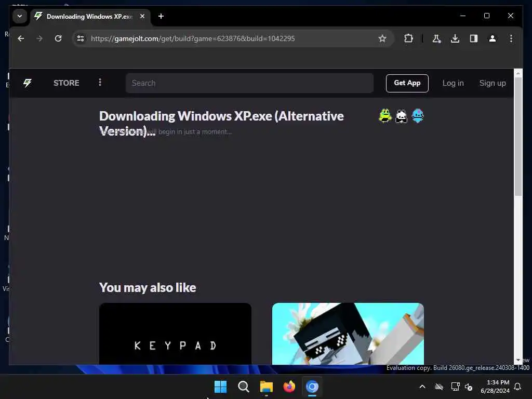The height and width of the screenshot is (399, 532).
Task: Open File Explorer from the taskbar
Action: pos(267,387)
